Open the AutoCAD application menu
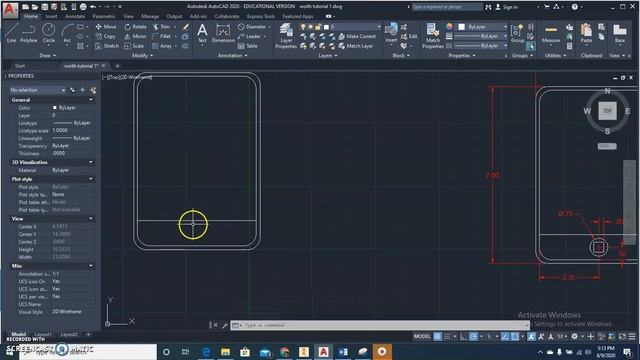The height and width of the screenshot is (360, 640). (10, 10)
